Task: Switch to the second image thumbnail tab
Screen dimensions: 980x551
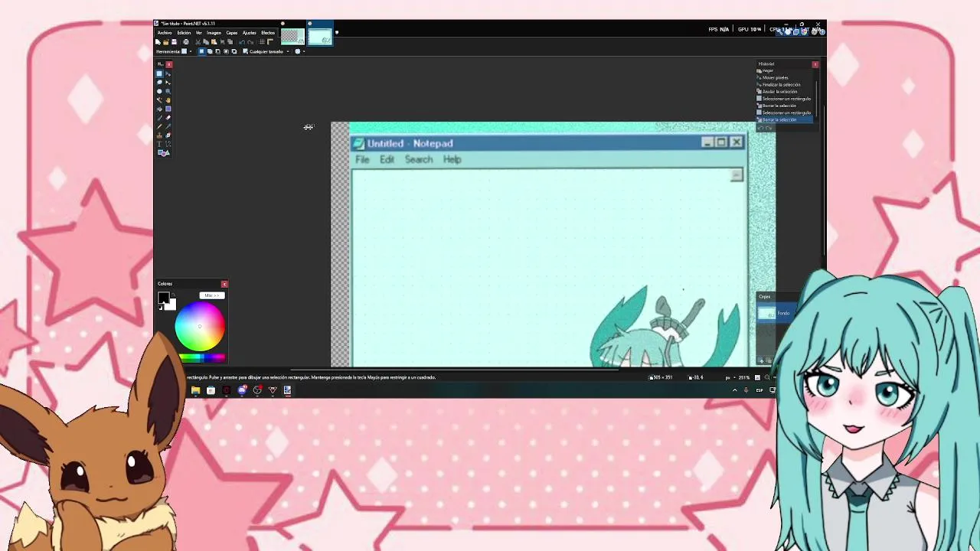Action: click(x=320, y=37)
